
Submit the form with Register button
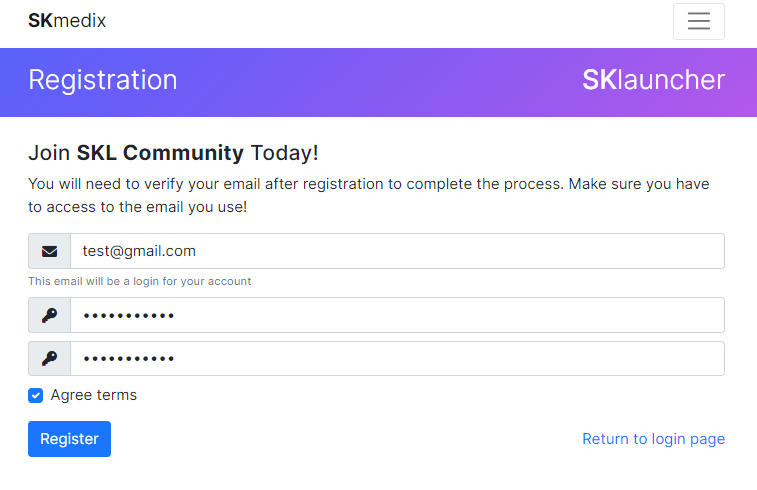click(x=70, y=439)
